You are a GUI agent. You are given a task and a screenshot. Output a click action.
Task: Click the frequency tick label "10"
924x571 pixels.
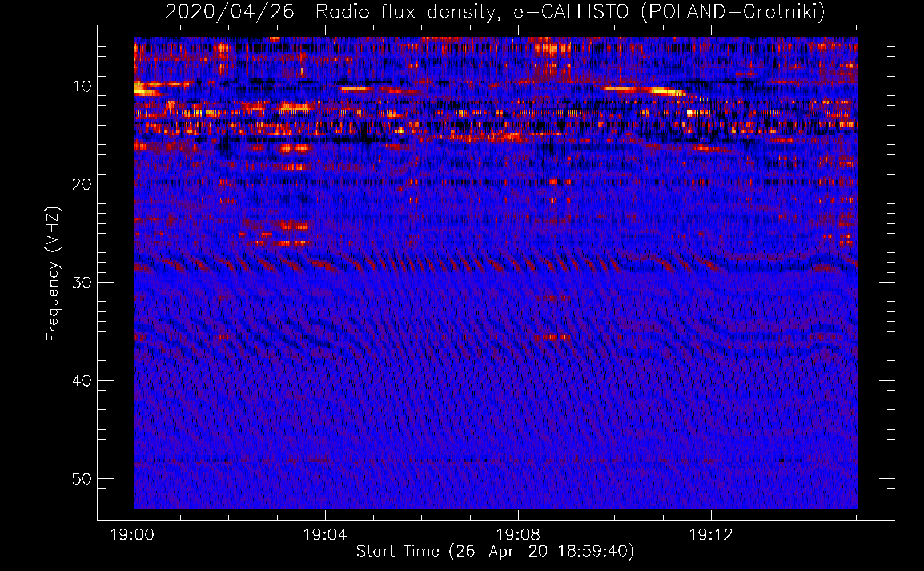click(82, 86)
